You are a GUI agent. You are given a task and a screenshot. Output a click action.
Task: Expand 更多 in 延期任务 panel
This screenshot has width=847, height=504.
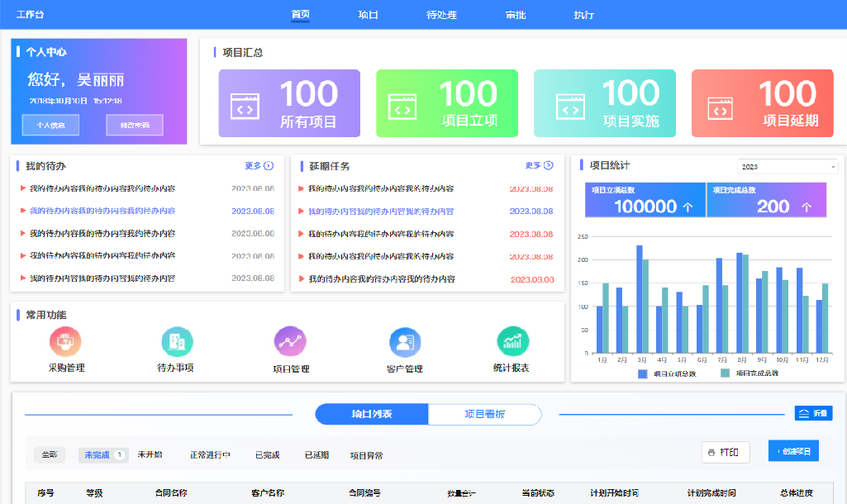click(x=539, y=165)
